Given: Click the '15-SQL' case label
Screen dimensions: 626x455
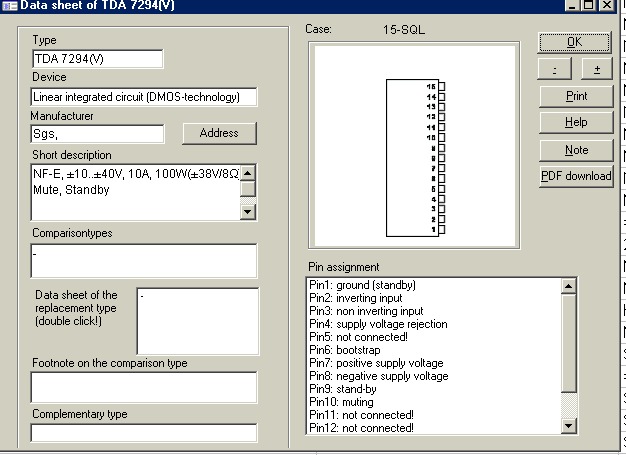Looking at the screenshot, I should 404,30.
